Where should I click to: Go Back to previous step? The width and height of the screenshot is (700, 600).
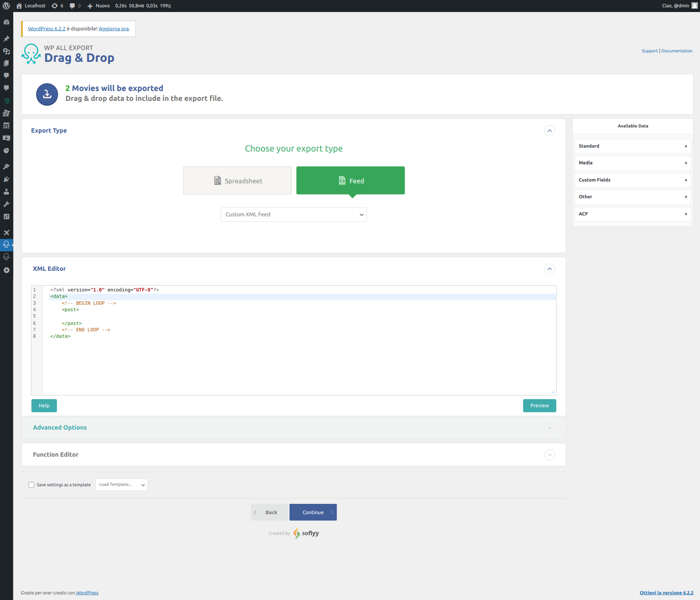click(269, 512)
